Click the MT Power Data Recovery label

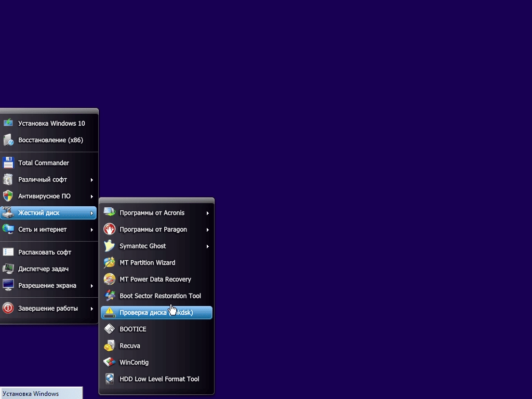(155, 279)
